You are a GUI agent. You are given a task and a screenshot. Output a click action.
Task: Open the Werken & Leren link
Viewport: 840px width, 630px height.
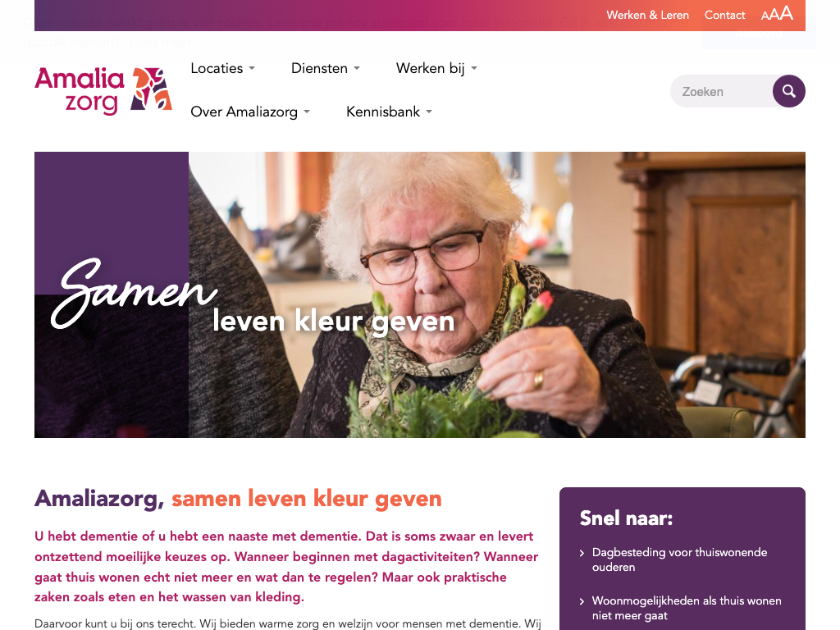point(648,15)
